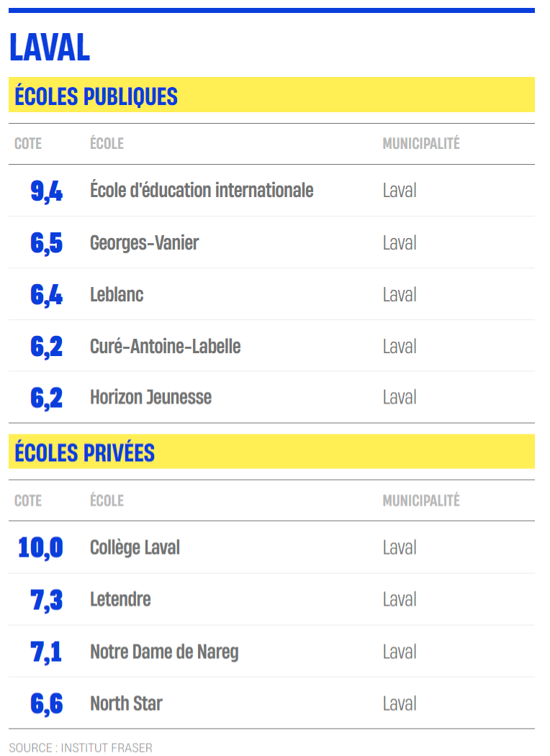Open Curé-Antoine-Labelle school entry
This screenshot has width=550, height=756.
tap(166, 346)
